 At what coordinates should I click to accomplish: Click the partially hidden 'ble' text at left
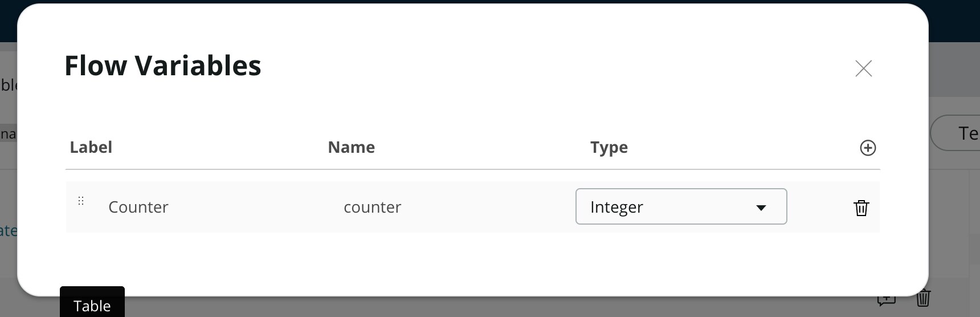(x=9, y=85)
